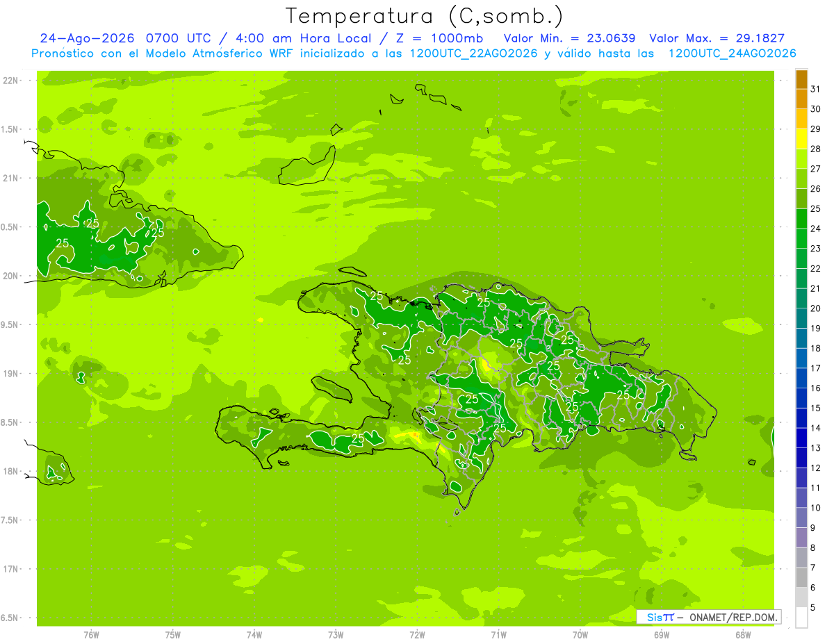Click the 'ONAMET/REP.DOM.' credit label
This screenshot has height=644, width=834.
[733, 617]
